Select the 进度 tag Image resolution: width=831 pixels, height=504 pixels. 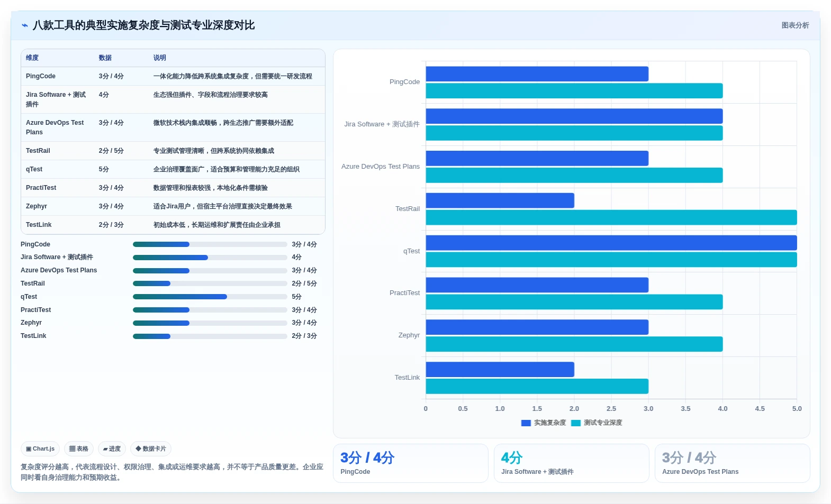(112, 449)
